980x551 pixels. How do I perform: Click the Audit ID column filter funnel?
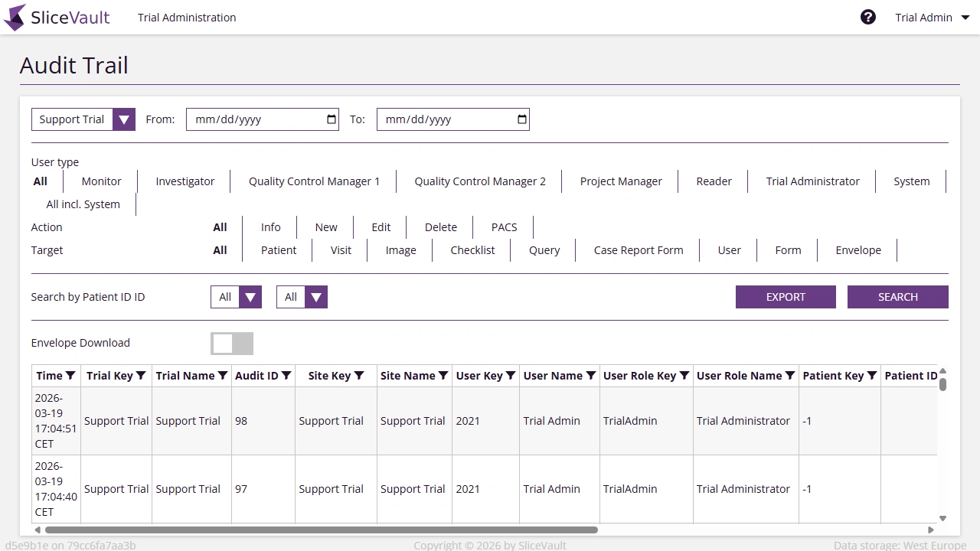[286, 375]
